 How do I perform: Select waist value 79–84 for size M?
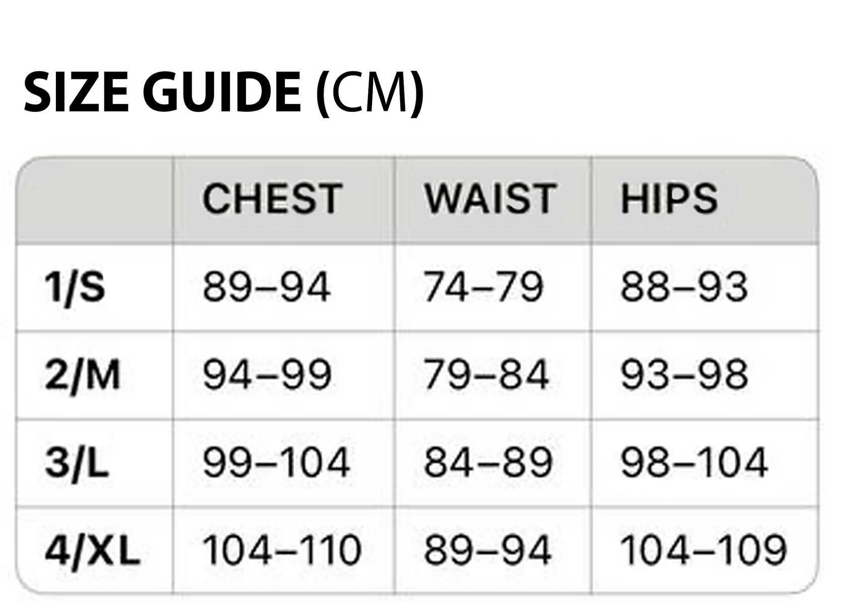point(486,375)
